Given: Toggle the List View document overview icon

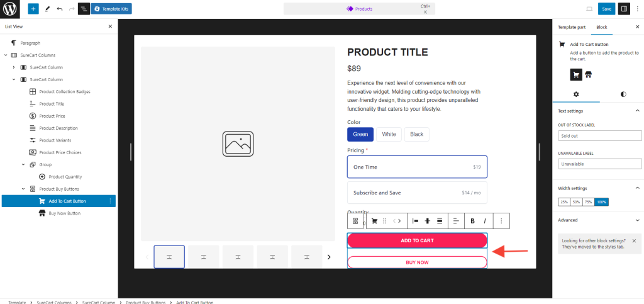Looking at the screenshot, I should (83, 9).
